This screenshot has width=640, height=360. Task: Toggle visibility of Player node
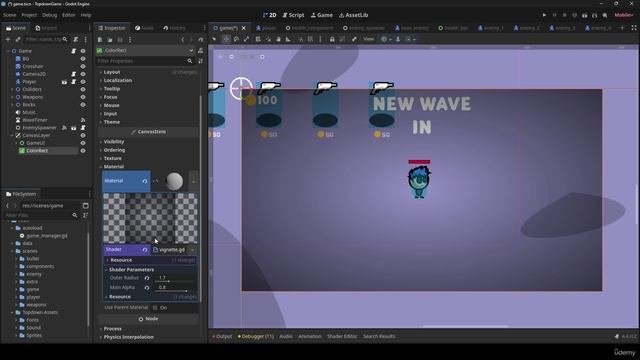pyautogui.click(x=83, y=82)
